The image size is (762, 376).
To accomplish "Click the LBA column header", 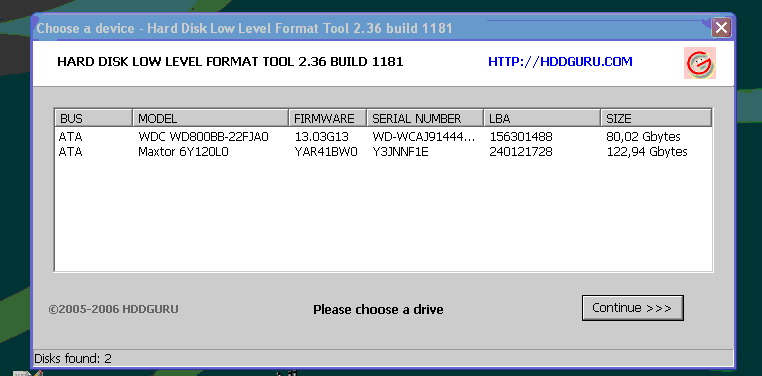I will click(542, 118).
